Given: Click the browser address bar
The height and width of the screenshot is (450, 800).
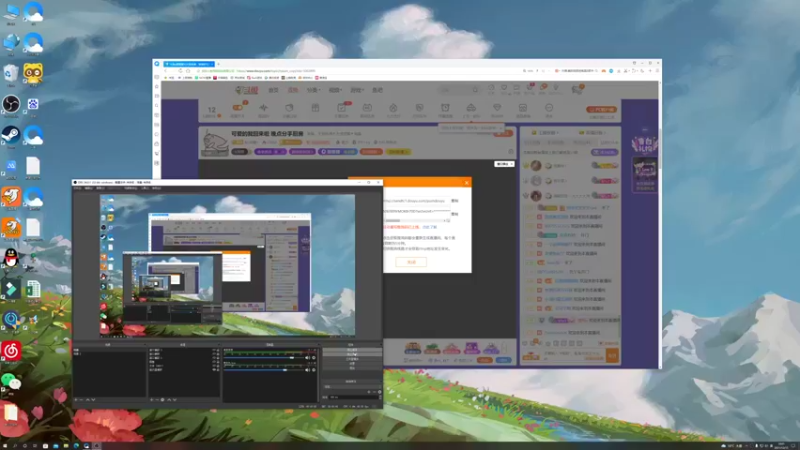Looking at the screenshot, I should [357, 71].
